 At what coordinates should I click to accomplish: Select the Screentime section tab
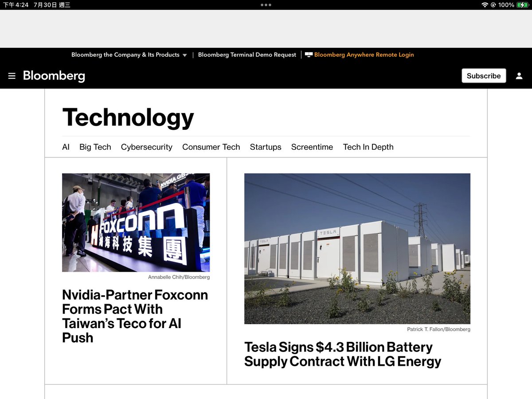312,147
